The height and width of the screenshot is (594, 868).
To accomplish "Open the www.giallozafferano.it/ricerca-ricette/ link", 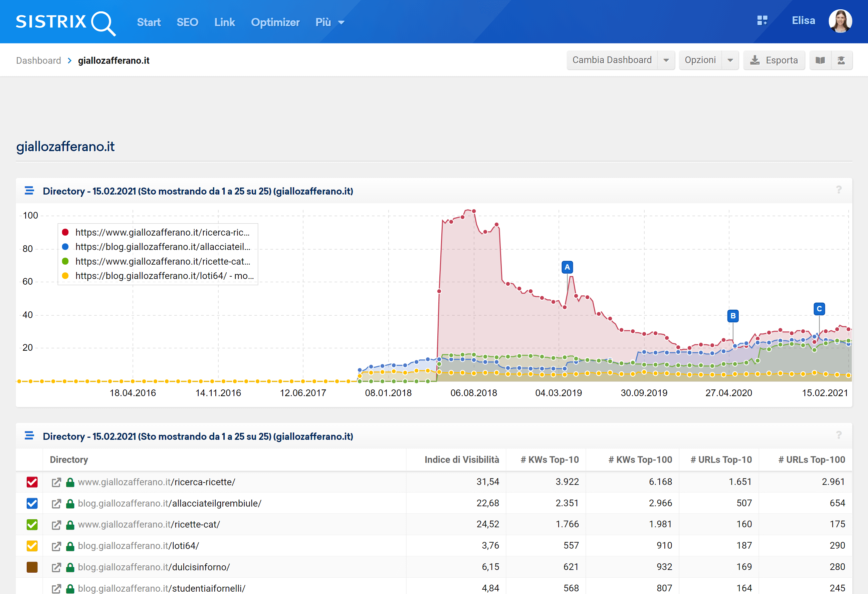I will (x=157, y=482).
